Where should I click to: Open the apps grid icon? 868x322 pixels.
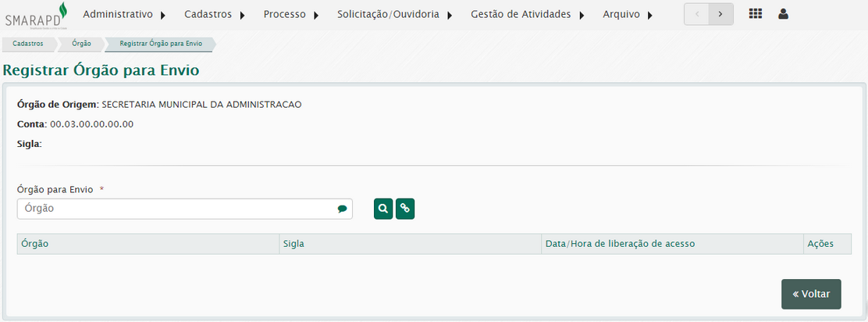756,14
